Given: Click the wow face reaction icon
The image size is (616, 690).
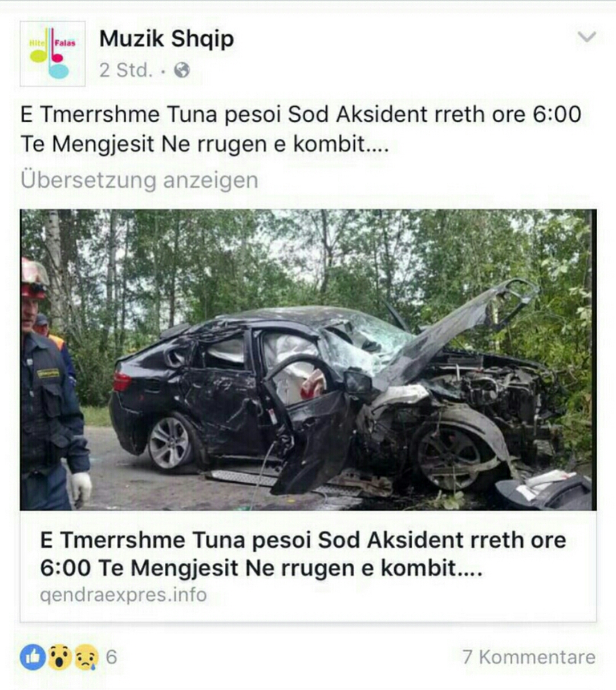Looking at the screenshot, I should click(59, 657).
